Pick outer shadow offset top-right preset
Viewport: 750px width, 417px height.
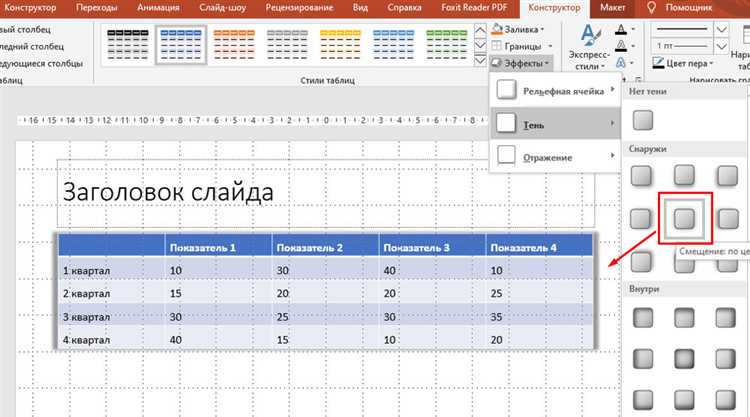coord(641,262)
